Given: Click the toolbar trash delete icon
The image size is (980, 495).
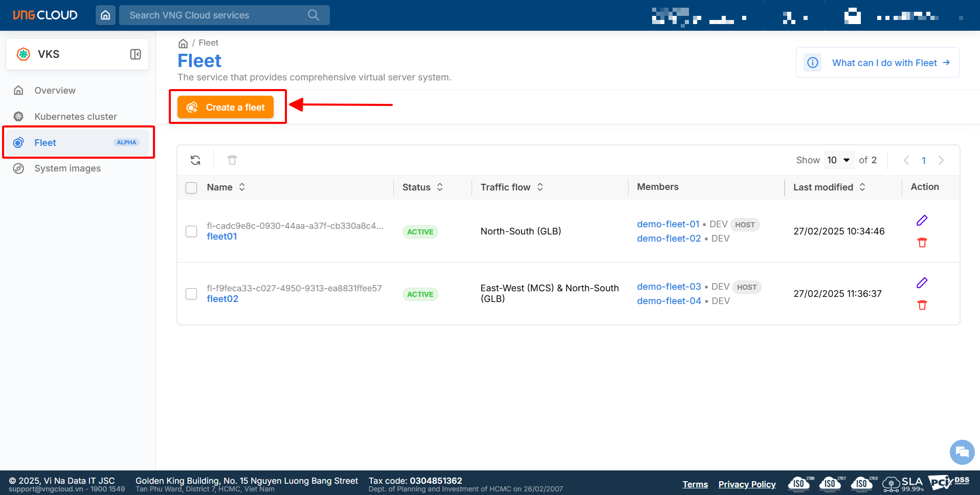Looking at the screenshot, I should 232,160.
